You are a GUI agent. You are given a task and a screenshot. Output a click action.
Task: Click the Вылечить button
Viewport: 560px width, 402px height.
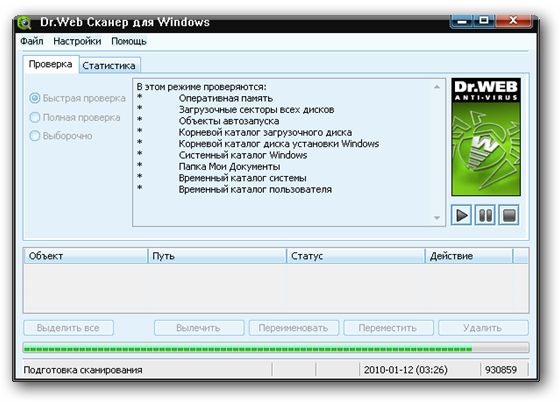click(x=199, y=328)
